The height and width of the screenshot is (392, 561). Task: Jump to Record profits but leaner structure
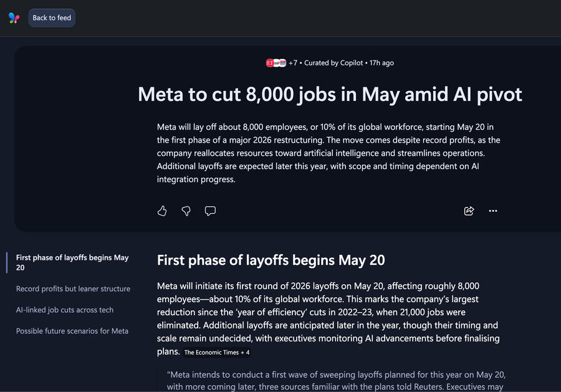click(x=73, y=289)
